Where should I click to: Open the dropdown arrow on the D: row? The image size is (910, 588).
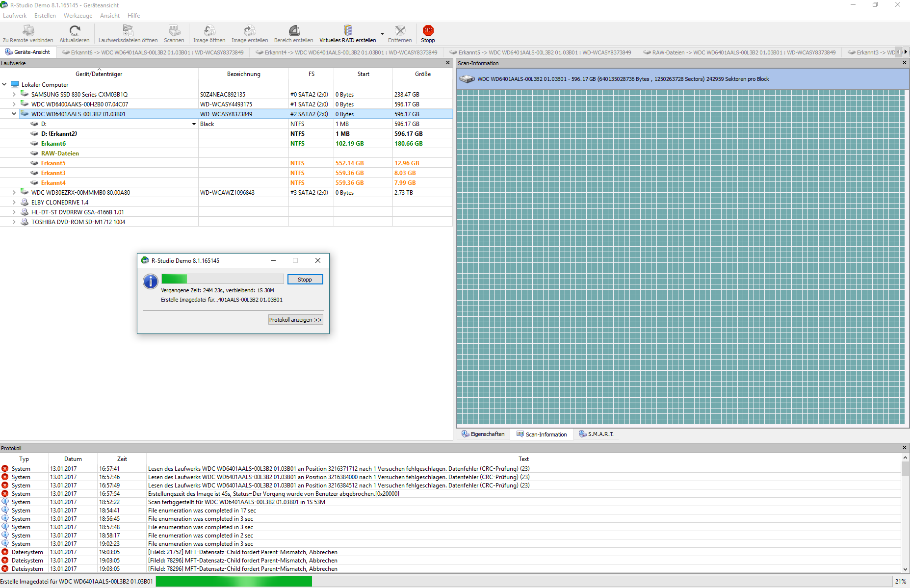(x=194, y=124)
